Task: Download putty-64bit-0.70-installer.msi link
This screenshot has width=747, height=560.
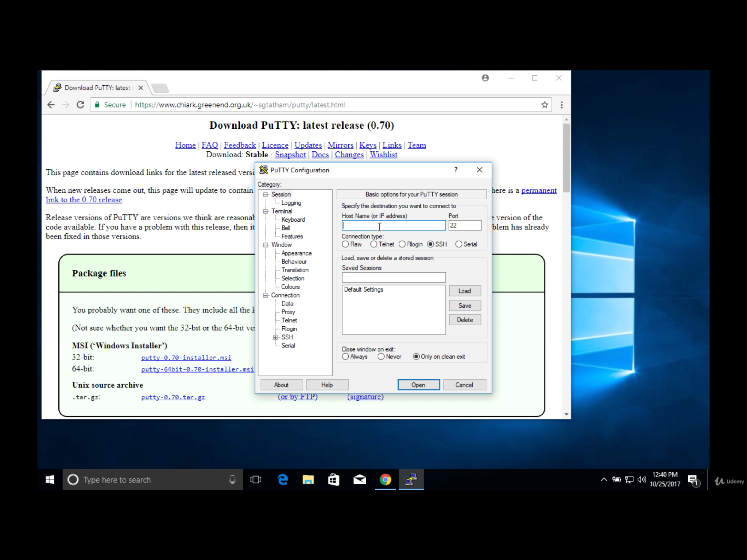Action: 197,369
